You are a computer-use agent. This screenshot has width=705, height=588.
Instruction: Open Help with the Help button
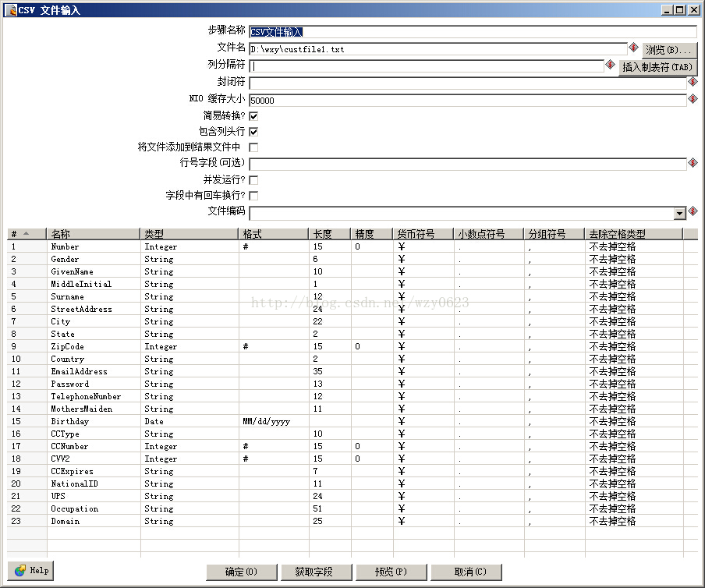[x=30, y=571]
